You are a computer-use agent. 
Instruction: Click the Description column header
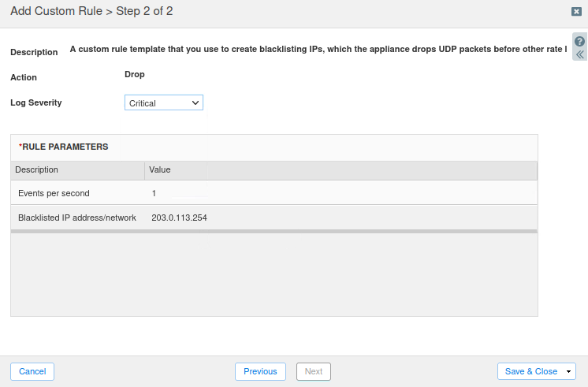(x=37, y=169)
